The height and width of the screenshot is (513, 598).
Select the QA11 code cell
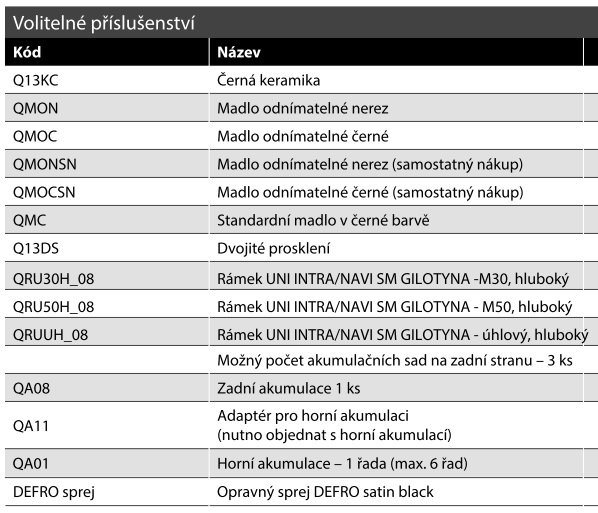(x=107, y=425)
